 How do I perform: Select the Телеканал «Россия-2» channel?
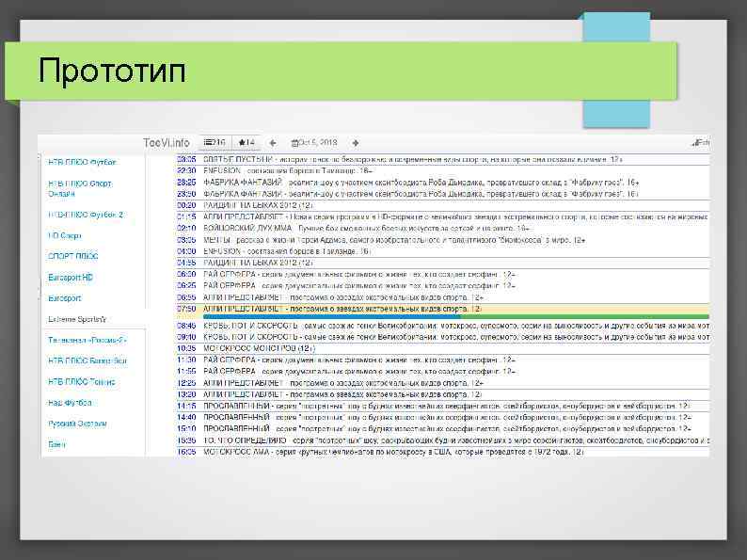tap(87, 340)
